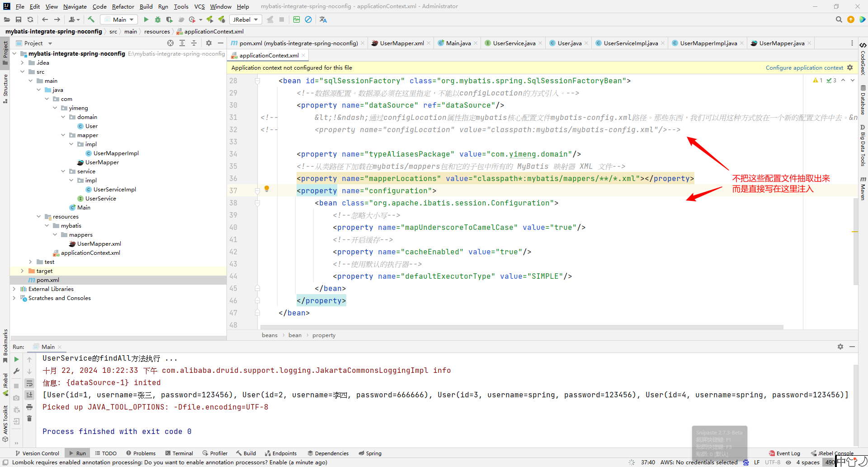
Task: Expand the .idea folder
Action: click(22, 62)
